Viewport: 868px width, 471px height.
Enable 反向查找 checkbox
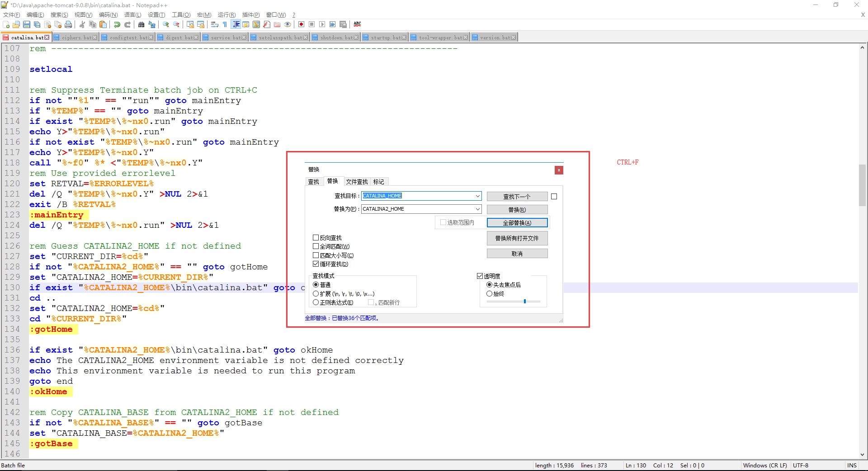coord(316,237)
